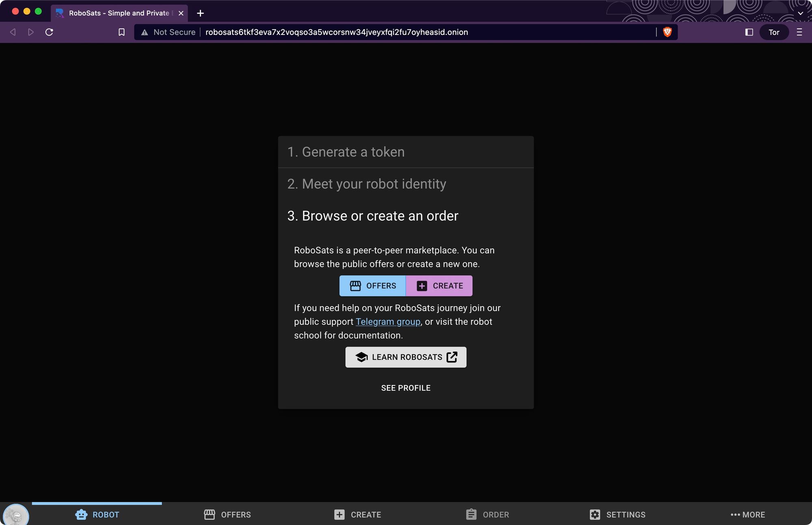Click the graduation cap icon on Learn button
This screenshot has height=525, width=812.
pyautogui.click(x=361, y=357)
